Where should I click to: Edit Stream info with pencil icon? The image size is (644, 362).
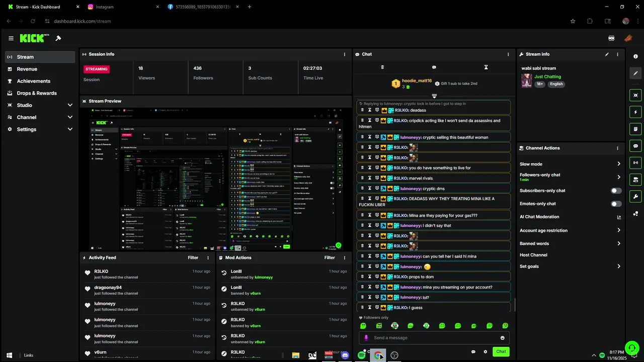tap(607, 54)
